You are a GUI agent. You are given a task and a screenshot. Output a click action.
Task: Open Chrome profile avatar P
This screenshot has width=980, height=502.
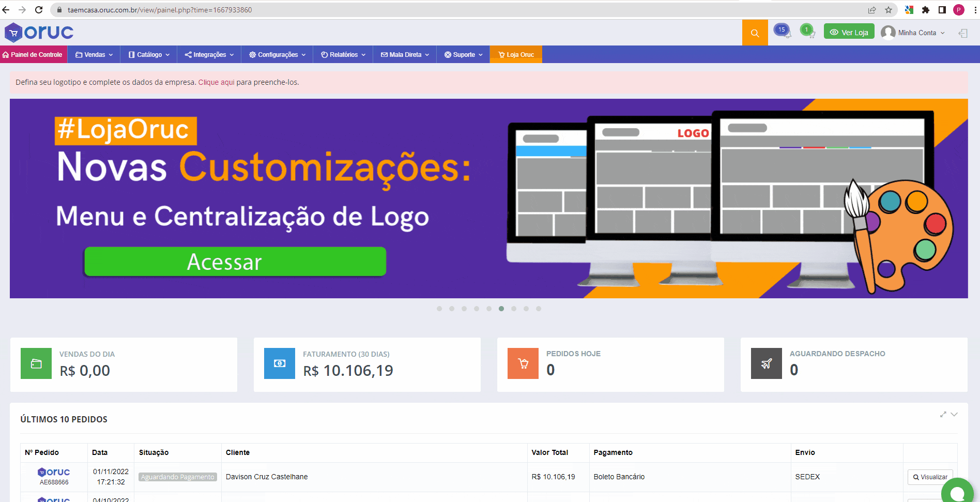(959, 10)
